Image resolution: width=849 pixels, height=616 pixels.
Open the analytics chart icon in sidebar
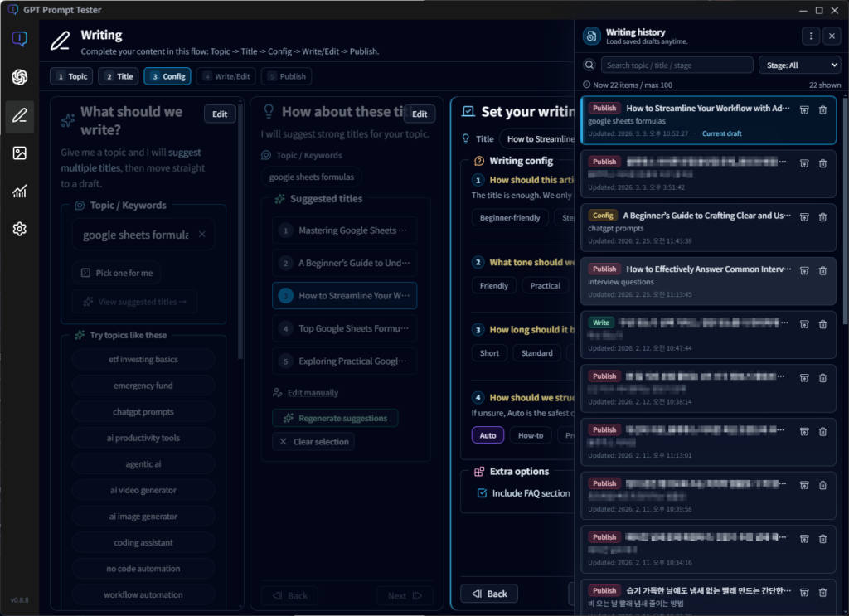click(19, 191)
